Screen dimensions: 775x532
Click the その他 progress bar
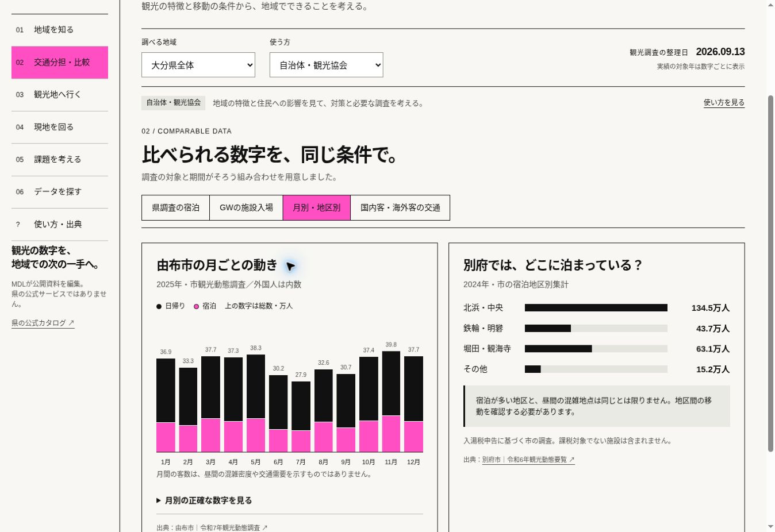(596, 369)
